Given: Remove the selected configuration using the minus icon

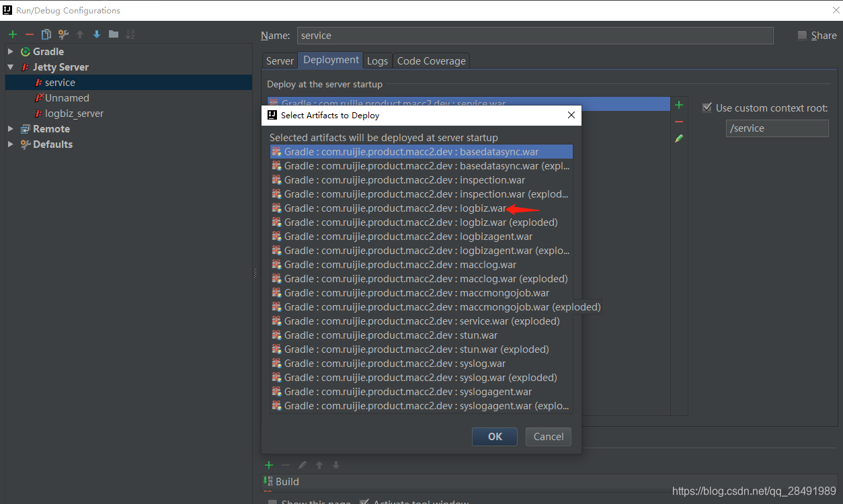Looking at the screenshot, I should coord(29,34).
